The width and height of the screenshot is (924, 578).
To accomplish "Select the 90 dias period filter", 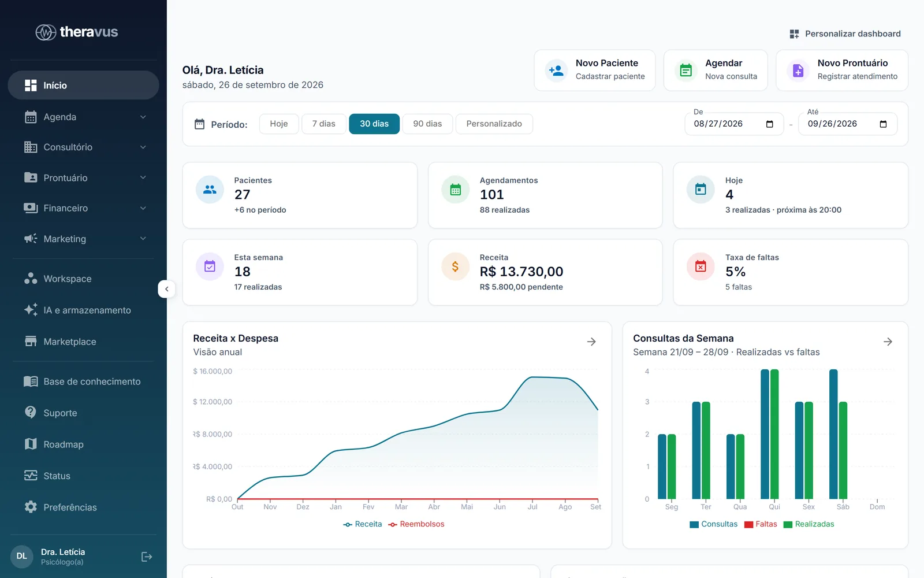I will coord(427,124).
